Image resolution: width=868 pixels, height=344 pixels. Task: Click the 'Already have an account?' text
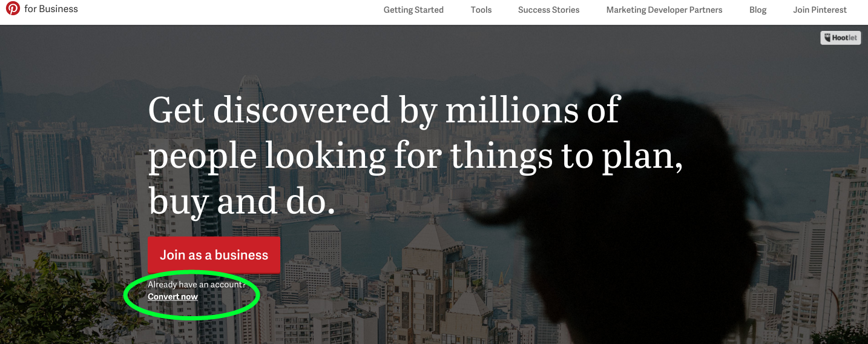coord(197,285)
